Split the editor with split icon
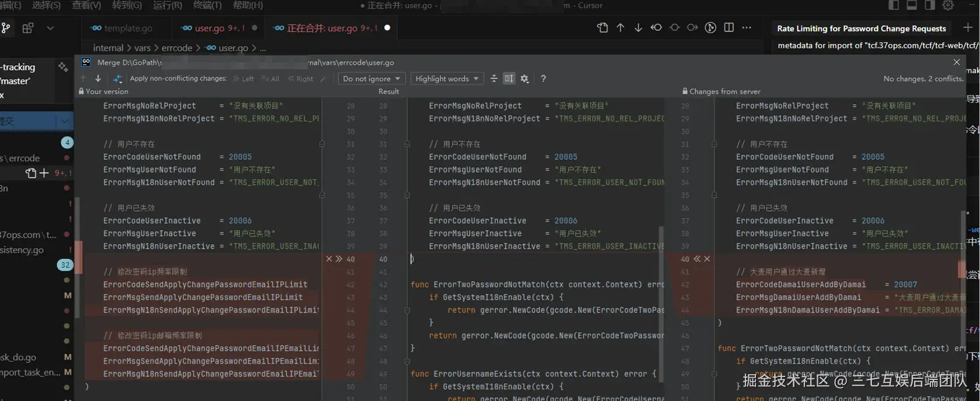980x401 pixels. [x=729, y=28]
